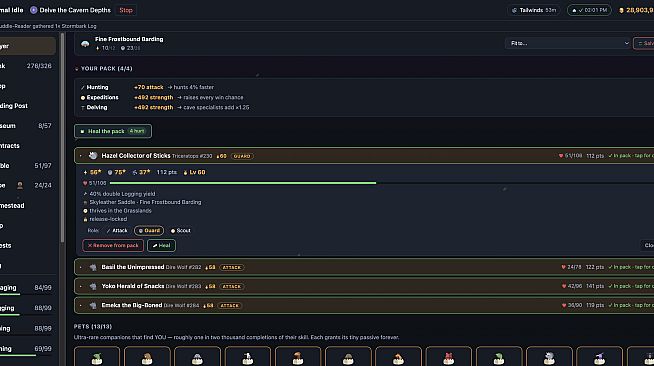The height and width of the screenshot is (366, 654).
Task: Click Hazel's Lv 60 flame level indicator
Action: click(x=194, y=172)
